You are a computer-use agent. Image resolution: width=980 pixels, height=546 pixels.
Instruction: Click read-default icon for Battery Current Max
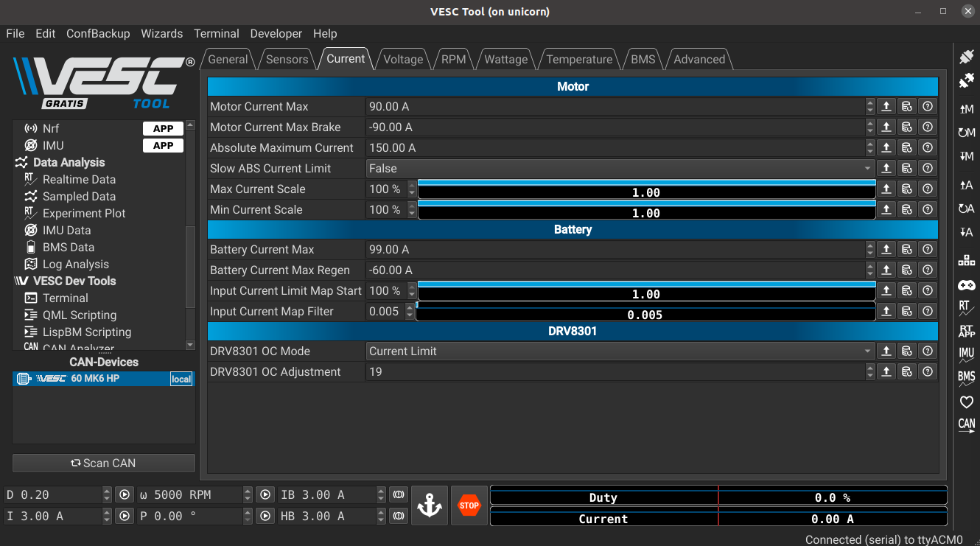(907, 249)
